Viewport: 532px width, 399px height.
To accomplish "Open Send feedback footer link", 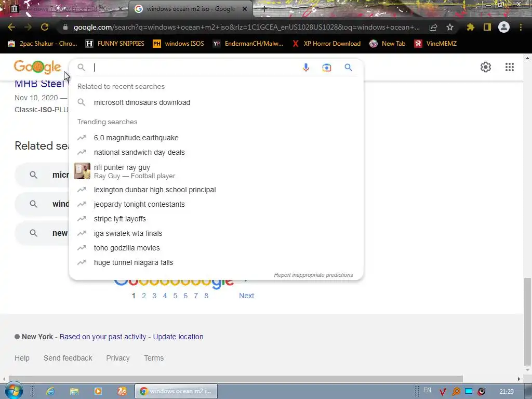I will (x=68, y=358).
